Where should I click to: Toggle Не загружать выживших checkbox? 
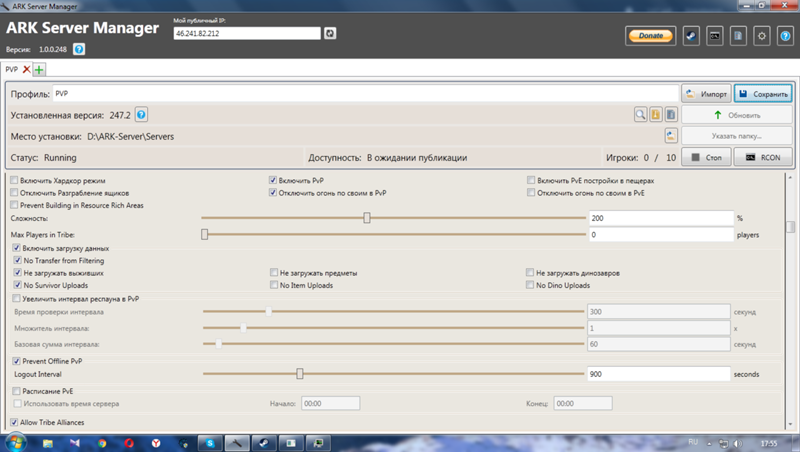click(x=18, y=272)
